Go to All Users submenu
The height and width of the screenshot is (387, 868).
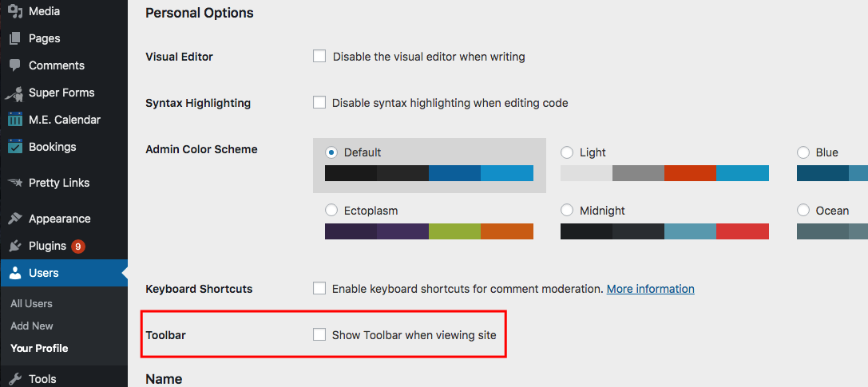32,303
